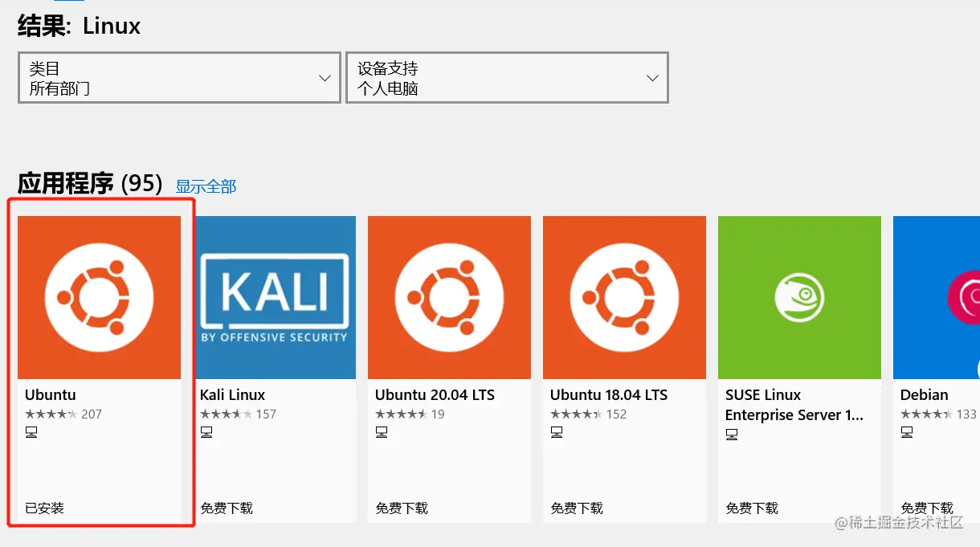The width and height of the screenshot is (980, 547).
Task: Click the Debian title text
Action: [924, 394]
